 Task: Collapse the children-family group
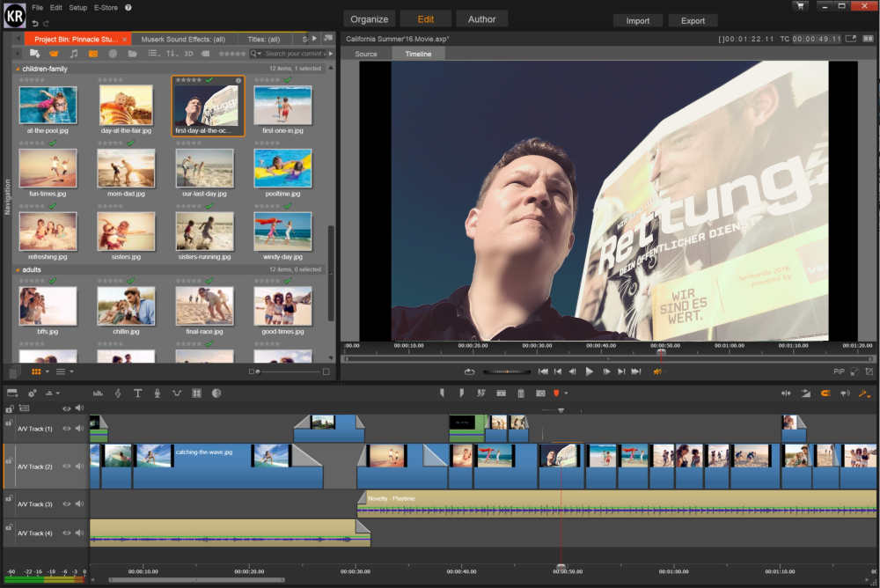click(x=18, y=69)
